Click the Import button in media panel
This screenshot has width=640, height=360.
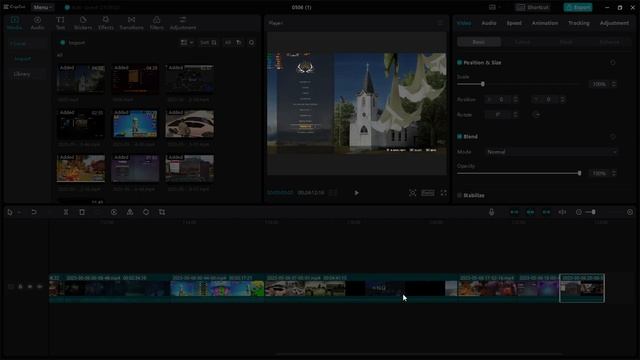(73, 42)
